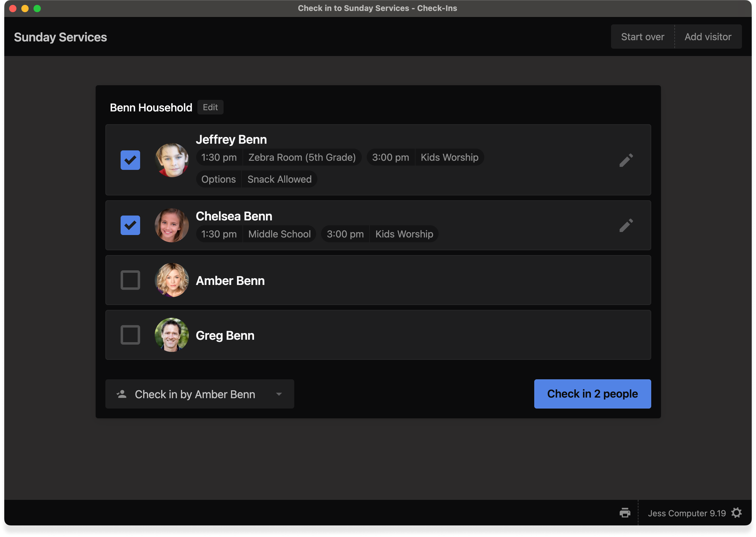Edit the Benn Household name
The height and width of the screenshot is (537, 756).
210,107
